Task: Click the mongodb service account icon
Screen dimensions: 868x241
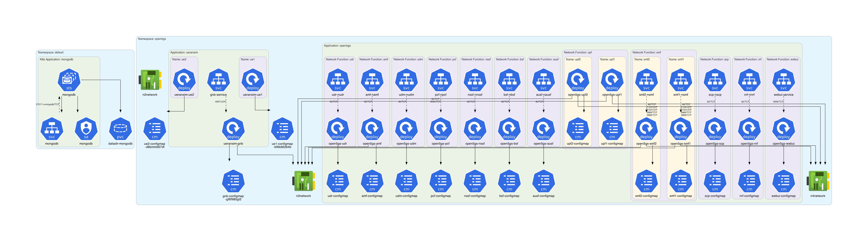Action: point(86,129)
